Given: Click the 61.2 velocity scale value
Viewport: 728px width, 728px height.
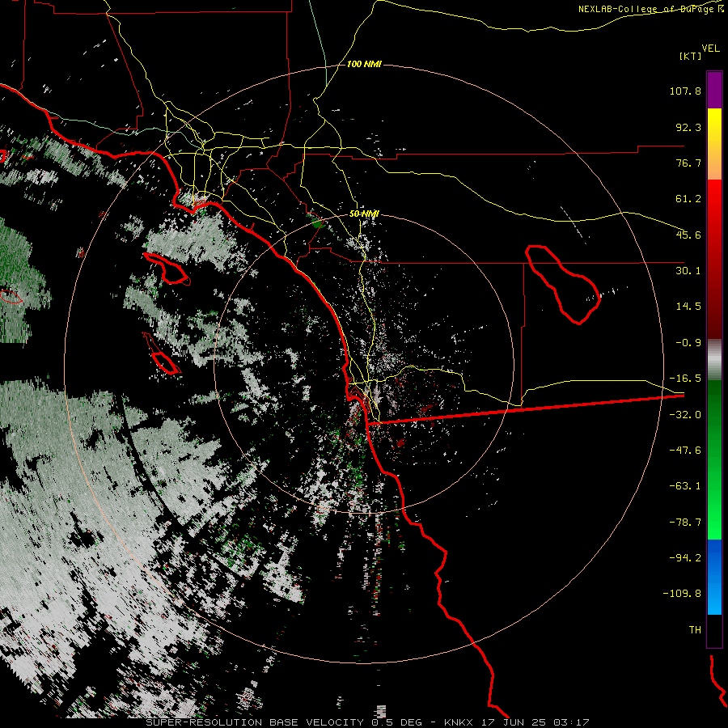Looking at the screenshot, I should pos(688,199).
